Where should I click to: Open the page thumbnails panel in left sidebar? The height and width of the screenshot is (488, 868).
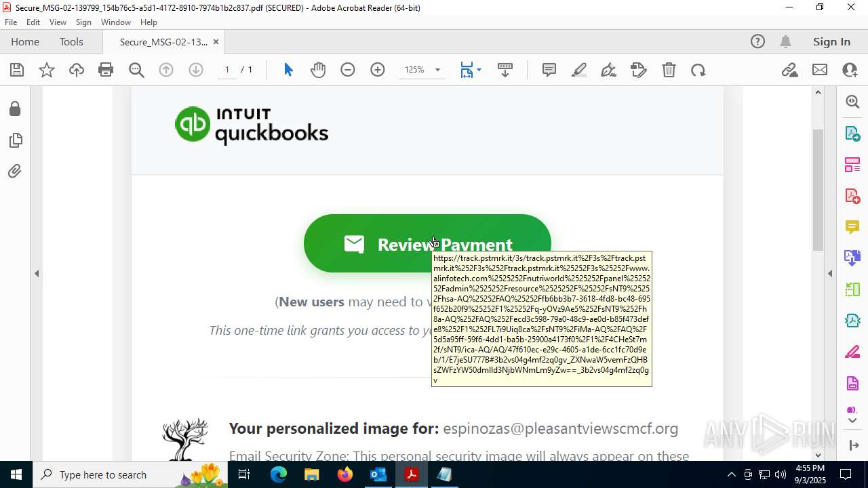click(15, 140)
